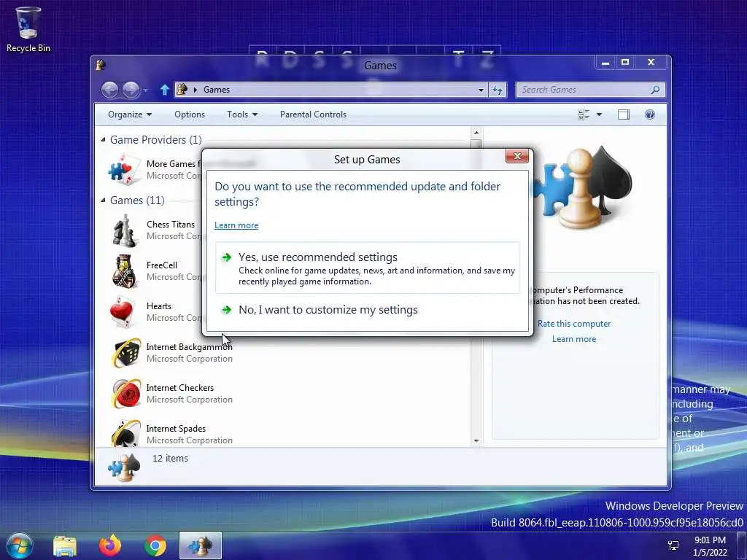
Task: Go up one level with blue arrow
Action: click(164, 90)
